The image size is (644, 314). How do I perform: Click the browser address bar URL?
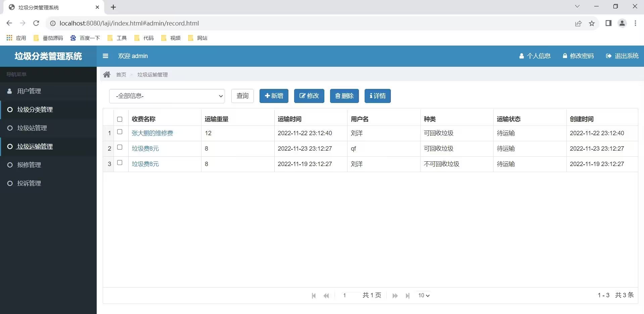(x=129, y=23)
